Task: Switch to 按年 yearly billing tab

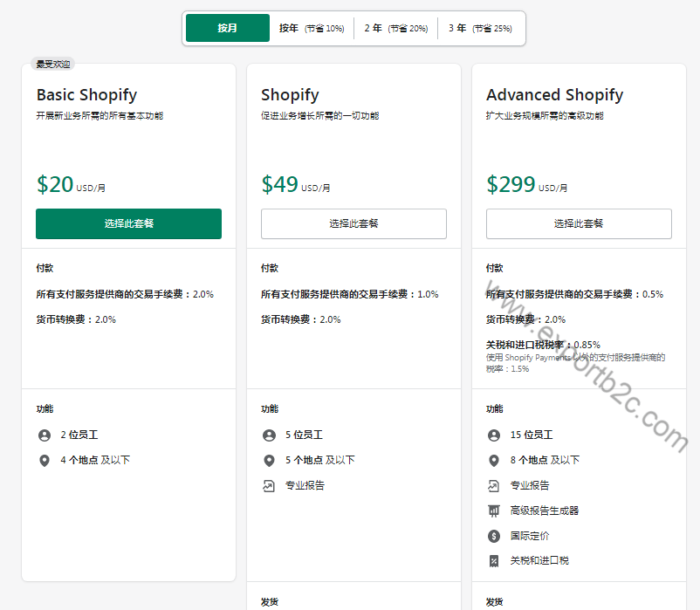Action: 312,28
